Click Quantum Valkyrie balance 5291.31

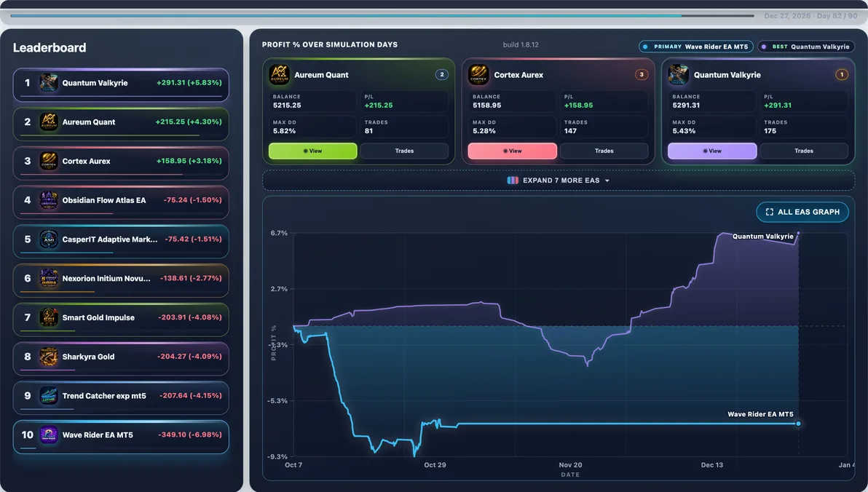click(687, 105)
